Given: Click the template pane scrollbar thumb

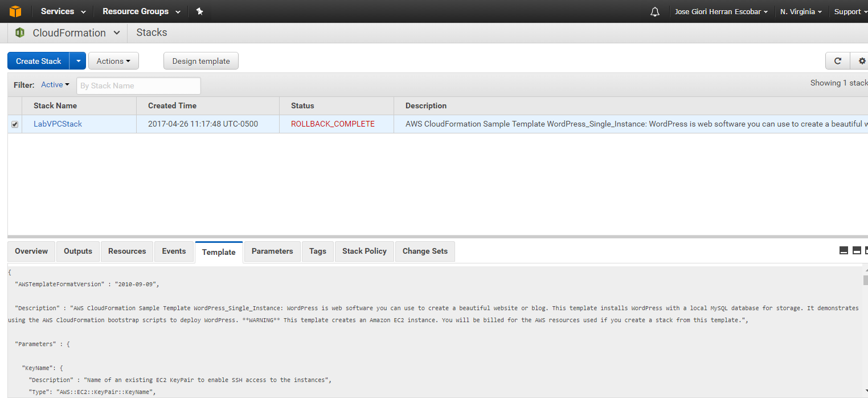Looking at the screenshot, I should click(865, 280).
